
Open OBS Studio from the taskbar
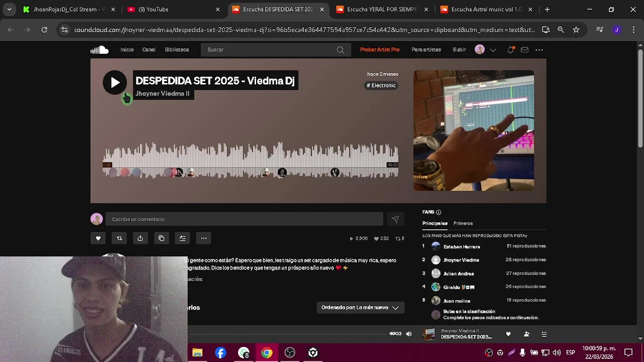[290, 353]
